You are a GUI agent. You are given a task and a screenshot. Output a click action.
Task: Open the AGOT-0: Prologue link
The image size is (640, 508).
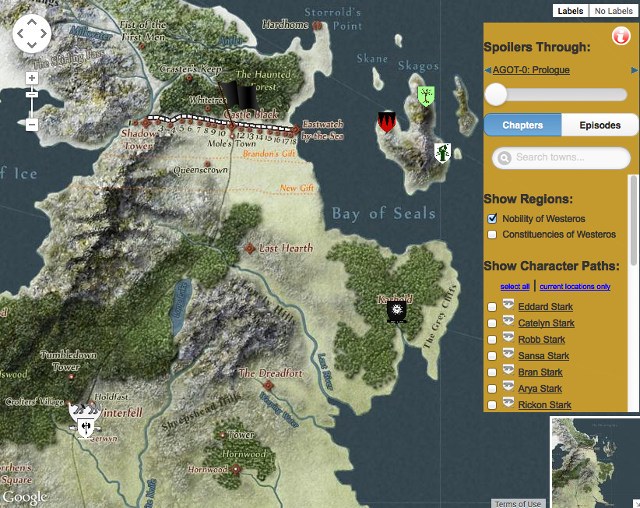[x=531, y=70]
